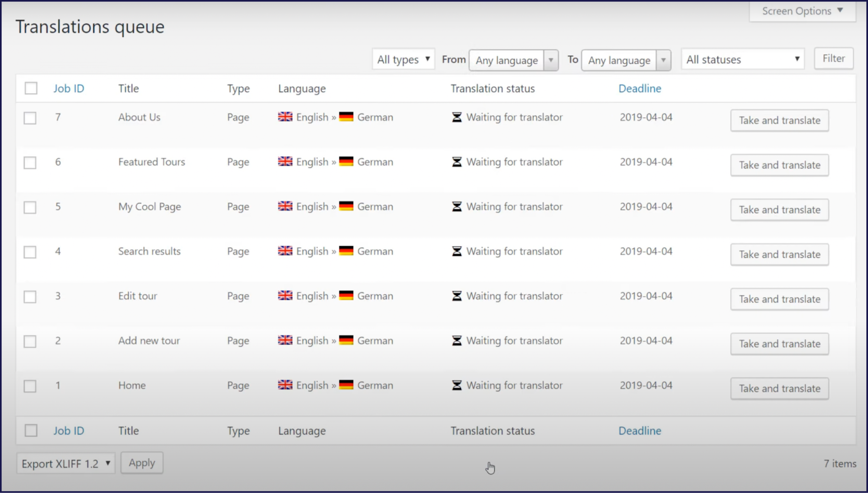This screenshot has width=868, height=493.
Task: Click hourglass icon in Add new tour row
Action: 457,340
